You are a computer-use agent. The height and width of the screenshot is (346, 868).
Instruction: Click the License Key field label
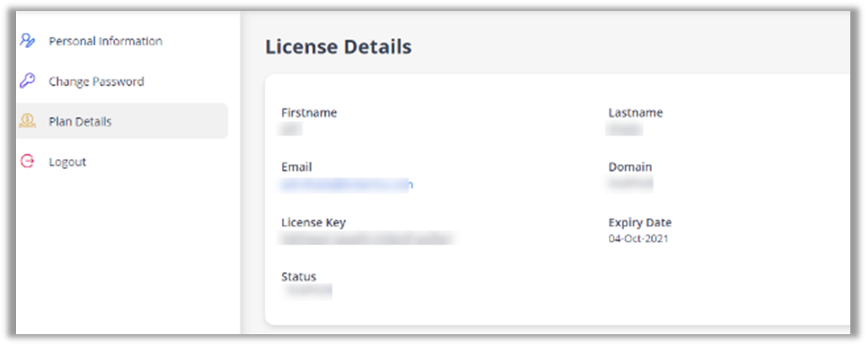[313, 223]
